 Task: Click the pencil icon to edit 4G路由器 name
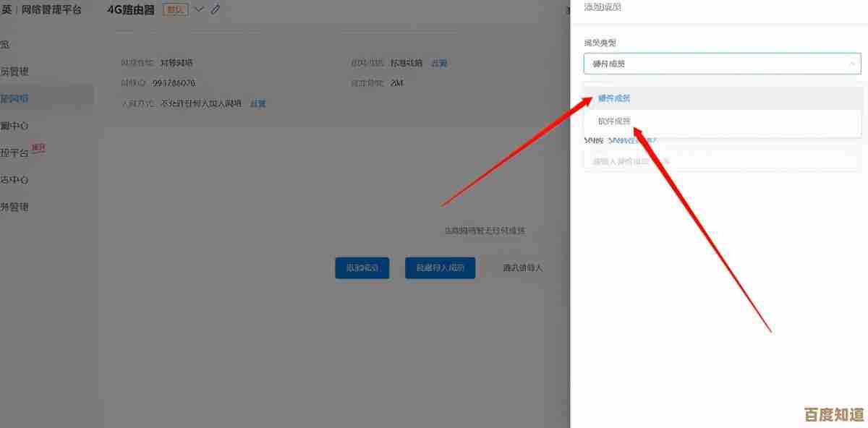[x=214, y=9]
